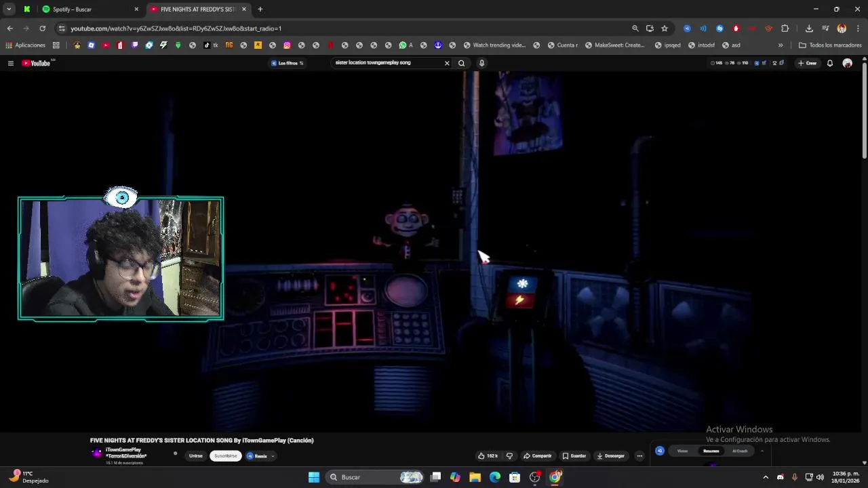
Task: Click the YouTube address bar URL
Action: click(176, 28)
